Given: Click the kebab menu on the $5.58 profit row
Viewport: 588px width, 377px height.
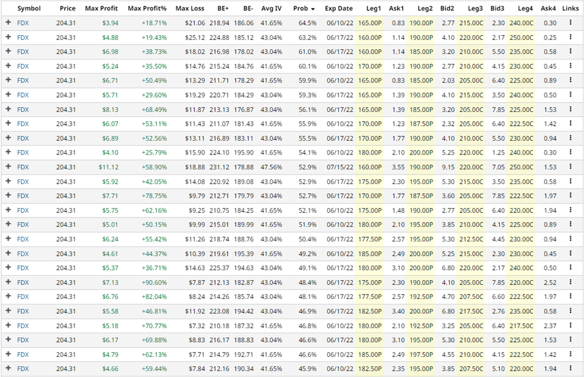Looking at the screenshot, I should click(570, 311).
